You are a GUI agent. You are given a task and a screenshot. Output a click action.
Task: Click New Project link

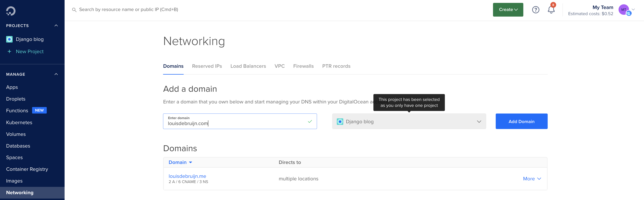click(30, 51)
